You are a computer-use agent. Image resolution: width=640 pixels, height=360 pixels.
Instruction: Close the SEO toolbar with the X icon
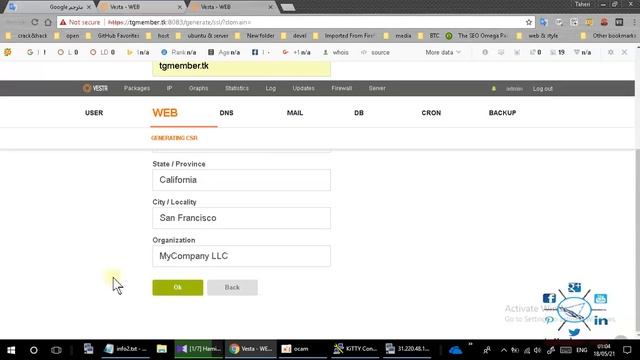[624, 52]
